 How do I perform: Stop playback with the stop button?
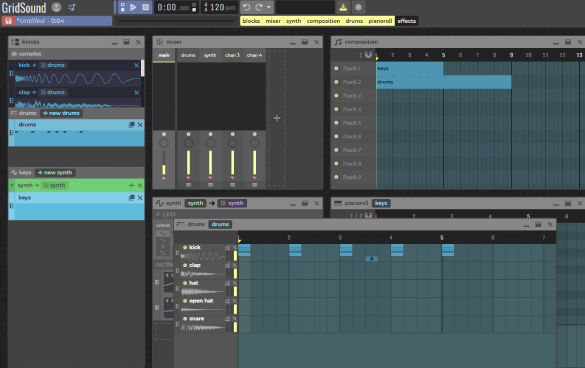click(146, 7)
